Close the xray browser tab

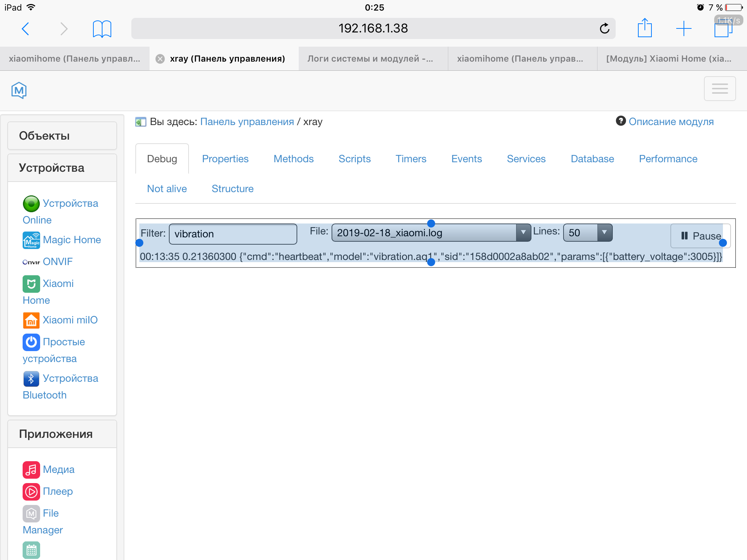(x=160, y=59)
